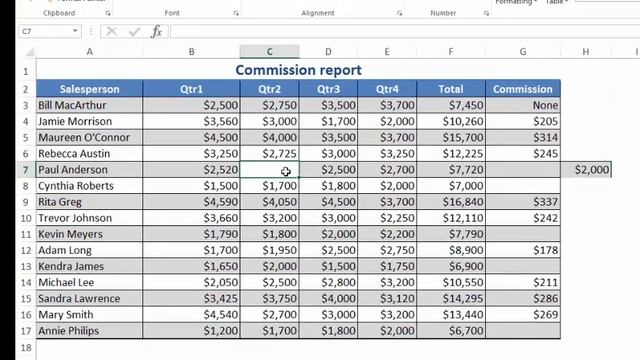Click the Qtr3 header cell
The height and width of the screenshot is (360, 640).
coord(328,89)
